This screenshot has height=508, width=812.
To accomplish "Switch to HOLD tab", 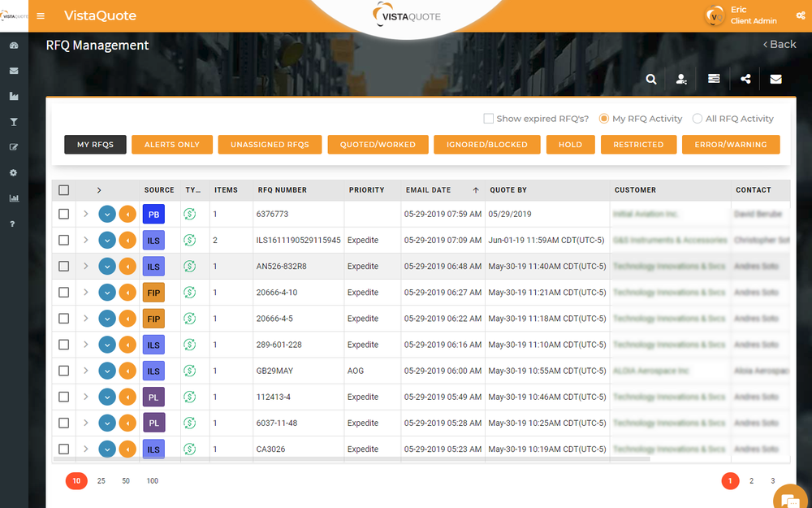I will point(571,145).
